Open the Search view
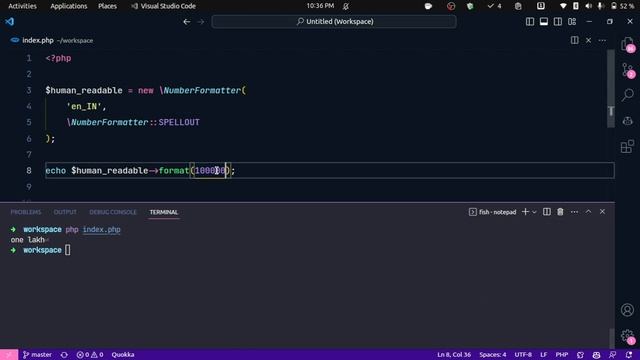The height and width of the screenshot is (360, 640). tap(627, 95)
